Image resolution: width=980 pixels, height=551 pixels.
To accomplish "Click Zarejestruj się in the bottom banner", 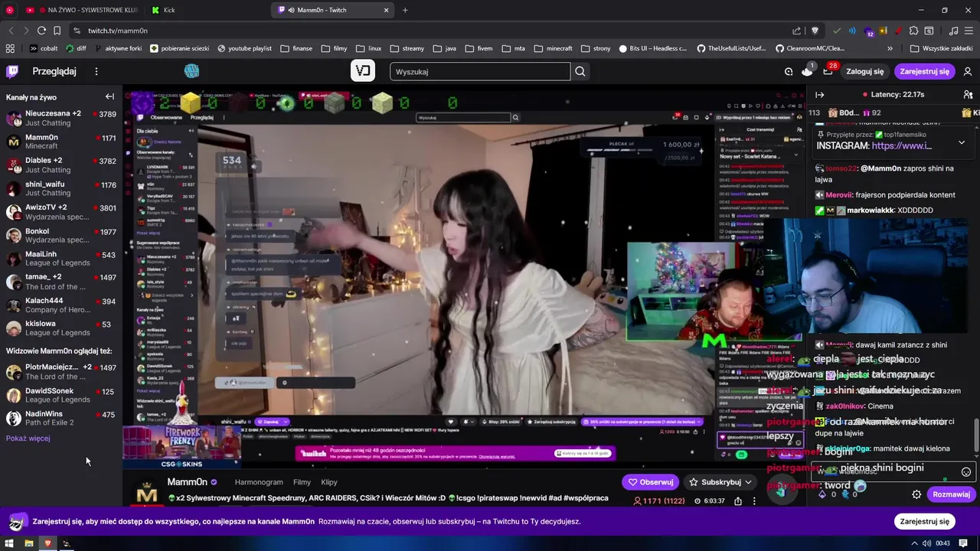I will pos(924,521).
